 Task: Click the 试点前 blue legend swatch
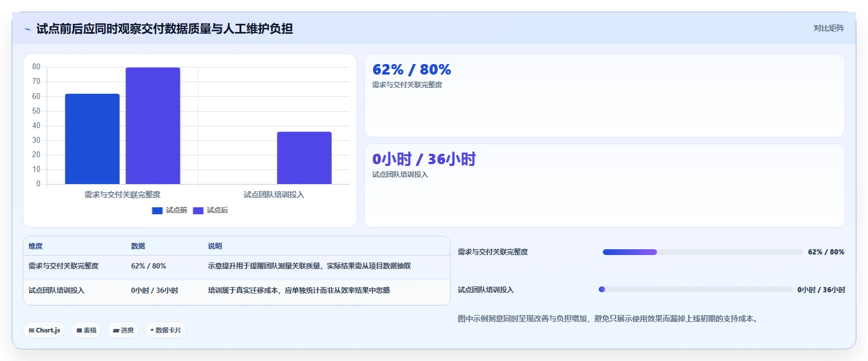[157, 211]
